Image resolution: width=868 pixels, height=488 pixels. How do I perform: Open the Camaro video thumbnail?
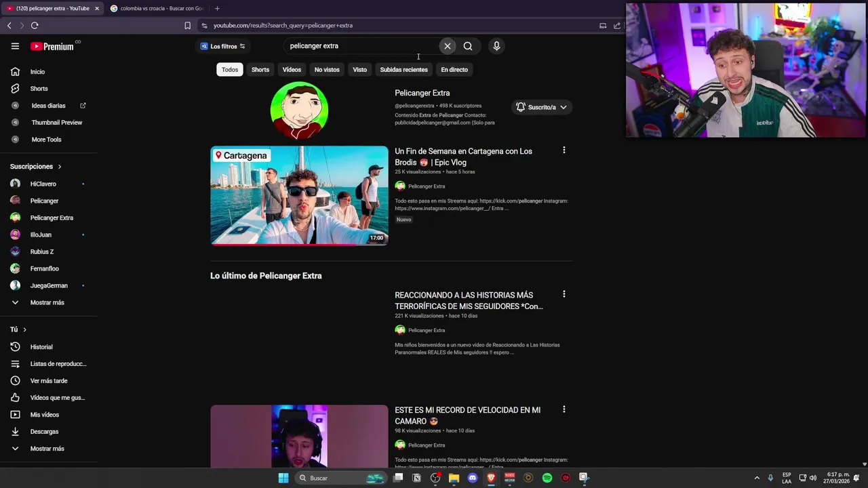(x=299, y=436)
